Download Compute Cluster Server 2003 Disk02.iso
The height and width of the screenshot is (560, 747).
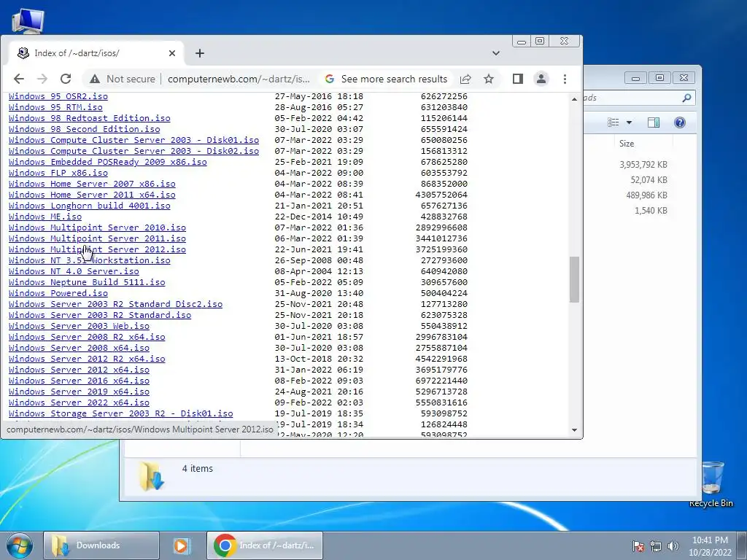tap(134, 151)
